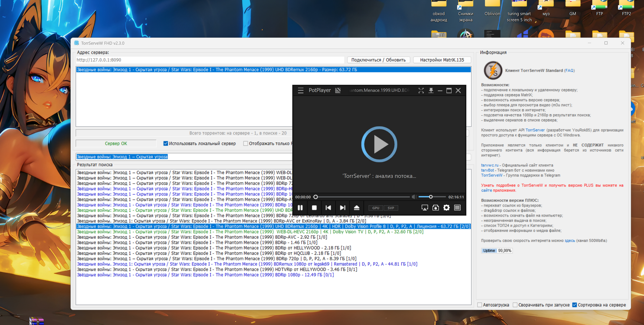Click the red PLUS version notice text
The image size is (644, 325).
click(552, 188)
